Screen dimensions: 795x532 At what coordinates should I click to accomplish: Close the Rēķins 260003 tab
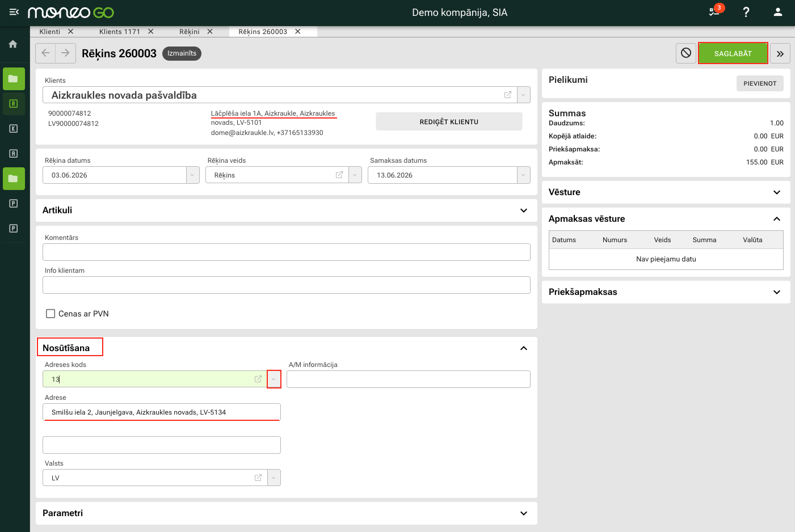(298, 32)
